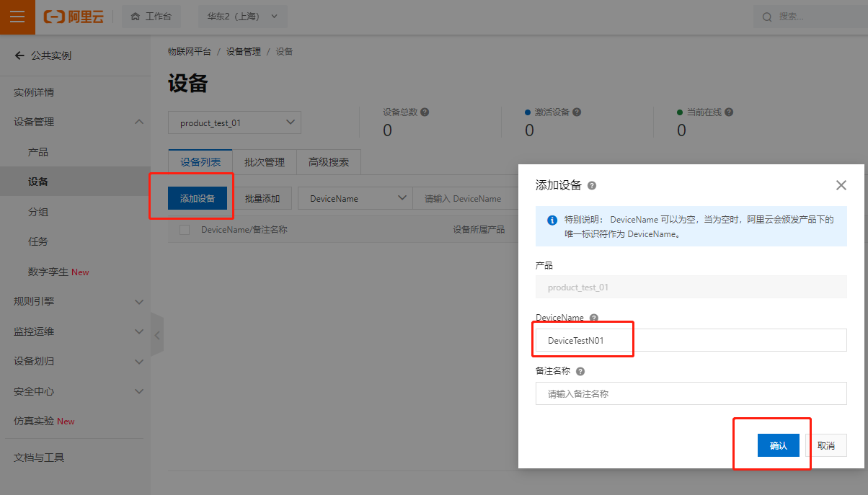Open 实例详情 in sidebar
This screenshot has width=868, height=495.
34,92
